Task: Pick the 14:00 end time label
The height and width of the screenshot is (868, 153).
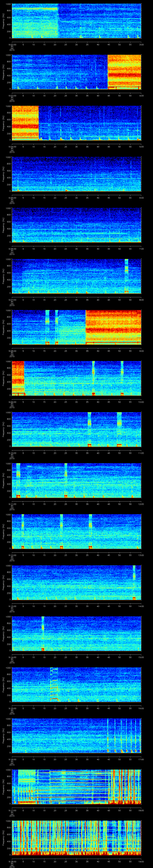Action: tap(141, 606)
